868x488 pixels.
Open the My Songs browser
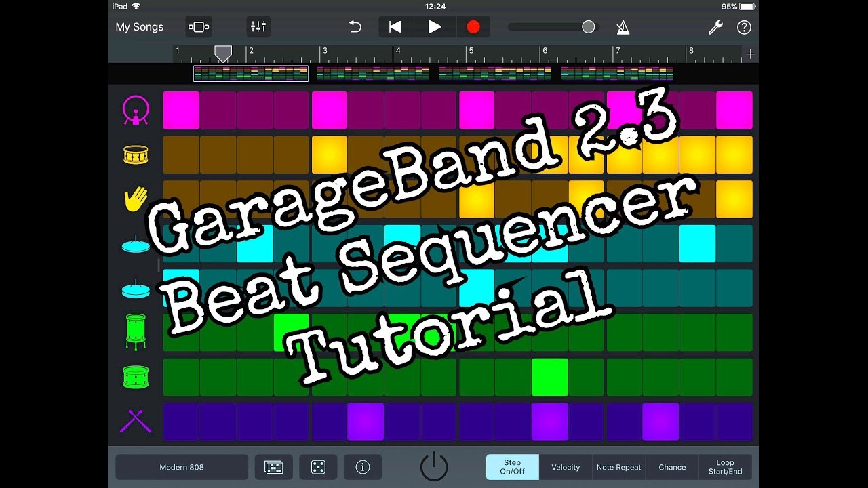[140, 27]
